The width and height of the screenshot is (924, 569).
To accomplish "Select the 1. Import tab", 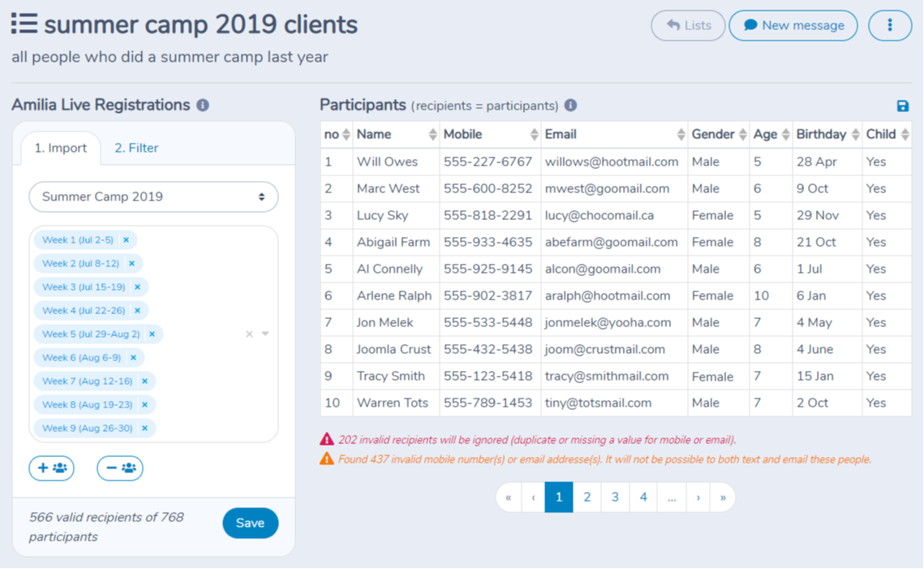I will click(60, 148).
